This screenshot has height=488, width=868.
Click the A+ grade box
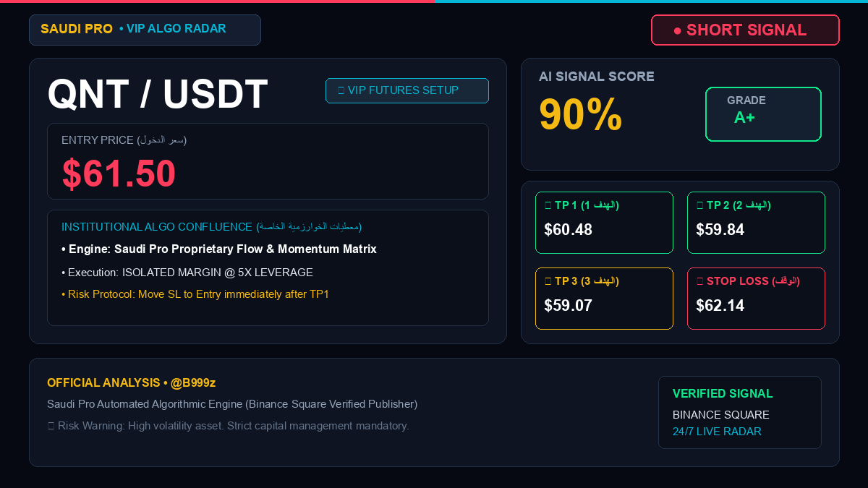763,114
